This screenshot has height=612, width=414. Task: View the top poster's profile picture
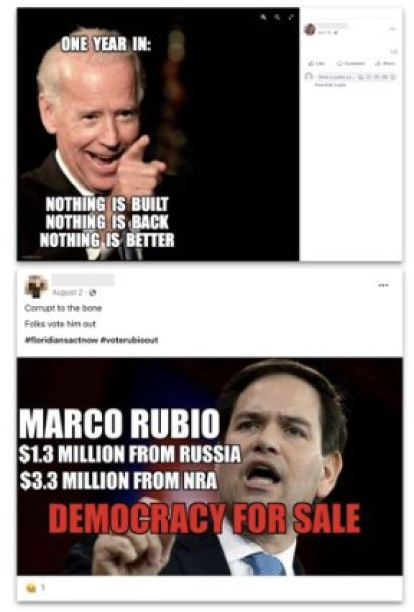[310, 29]
